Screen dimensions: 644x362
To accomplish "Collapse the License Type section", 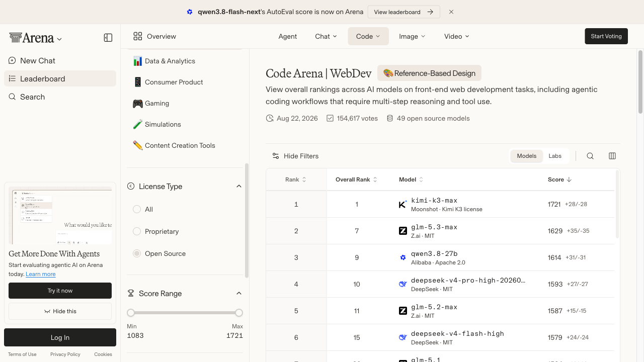I will [239, 186].
